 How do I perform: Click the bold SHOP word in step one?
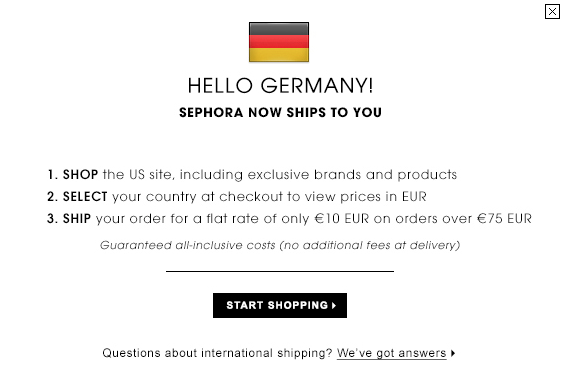(80, 175)
